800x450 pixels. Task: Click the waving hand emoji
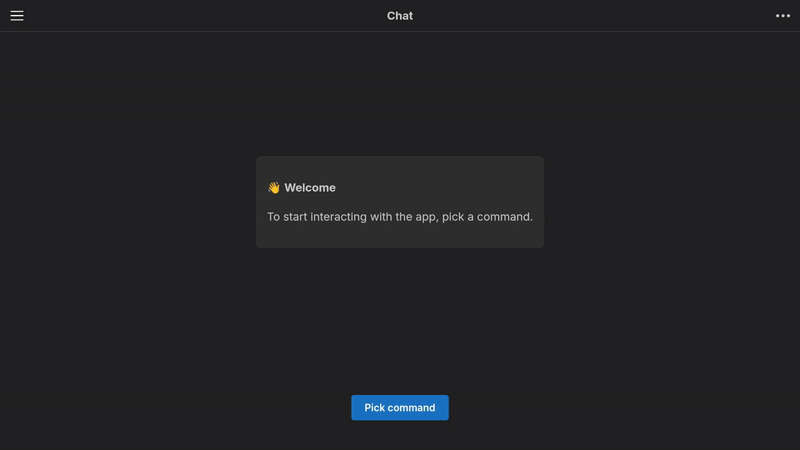click(x=274, y=188)
